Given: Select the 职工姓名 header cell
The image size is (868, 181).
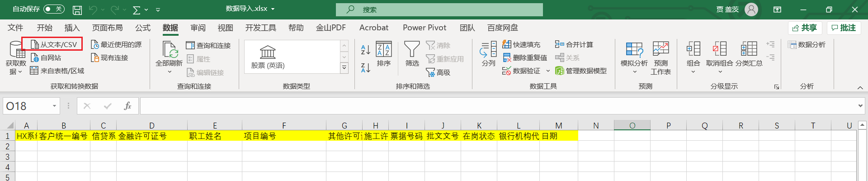Looking at the screenshot, I should click(x=215, y=136).
